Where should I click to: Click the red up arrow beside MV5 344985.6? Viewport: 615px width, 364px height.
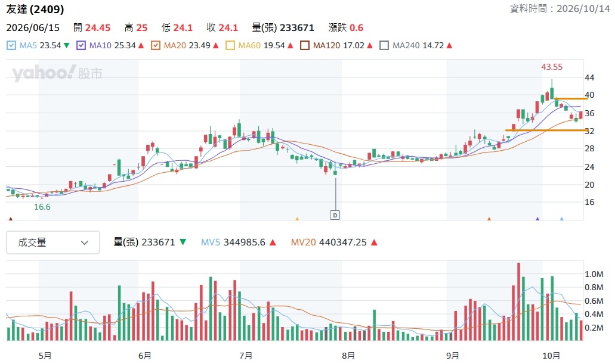[273, 242]
